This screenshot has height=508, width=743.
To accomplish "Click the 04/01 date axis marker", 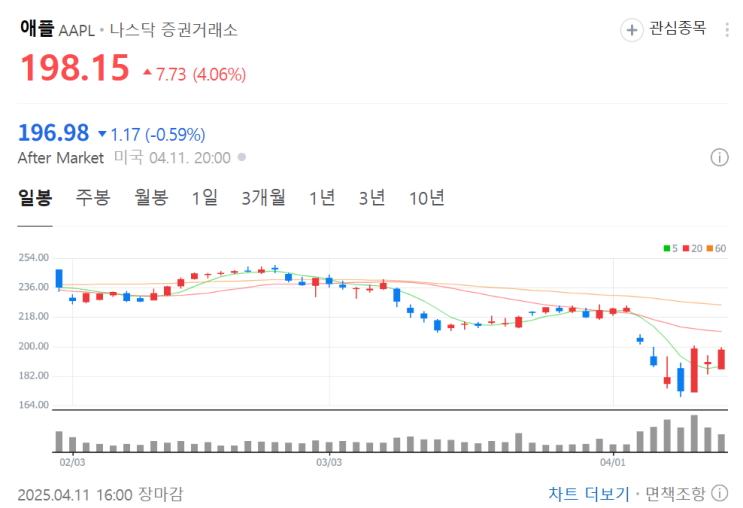I will 613,462.
